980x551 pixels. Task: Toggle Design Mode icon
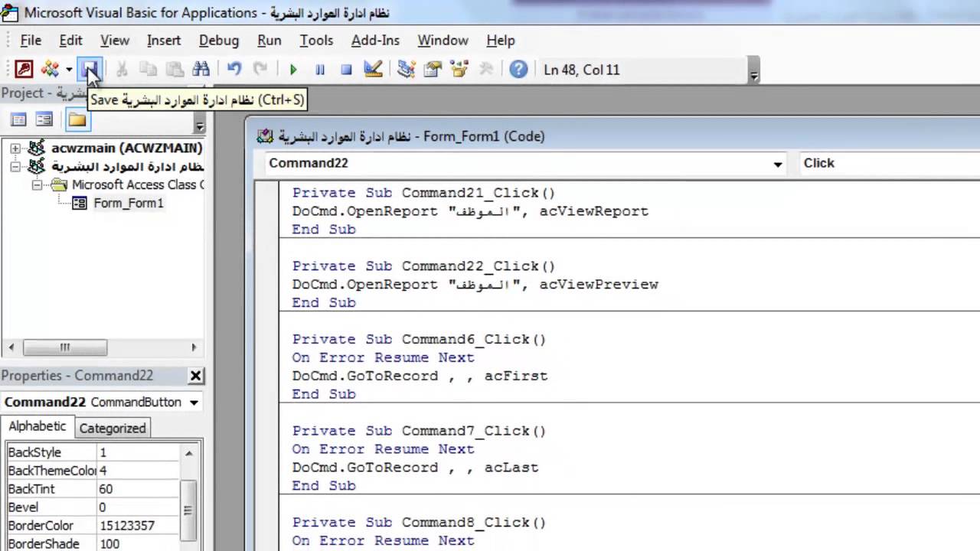pyautogui.click(x=373, y=70)
